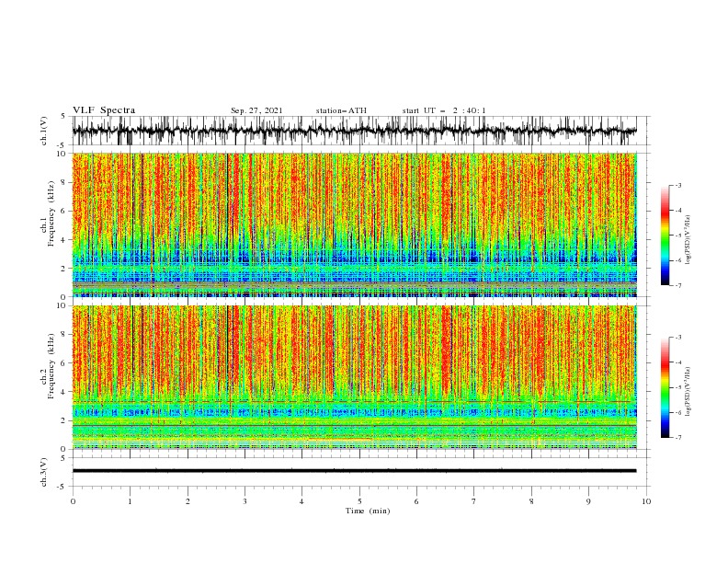
Task: Click time axis tick label "1"
Action: click(130, 501)
